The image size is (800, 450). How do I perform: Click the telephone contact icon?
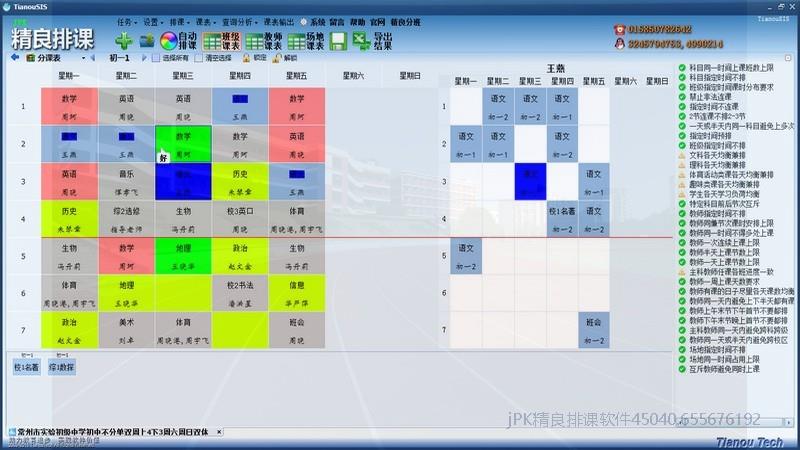point(620,30)
